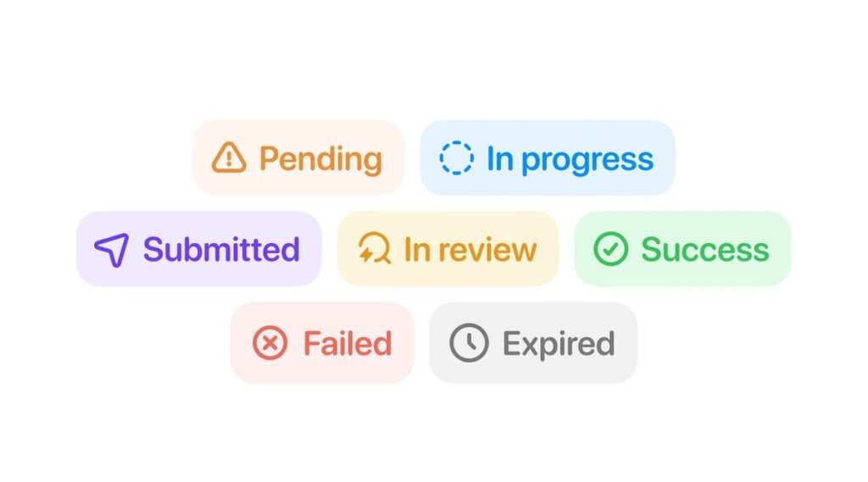This screenshot has height=482, width=868.
Task: Click the dashed circle In progress icon
Action: pos(456,158)
